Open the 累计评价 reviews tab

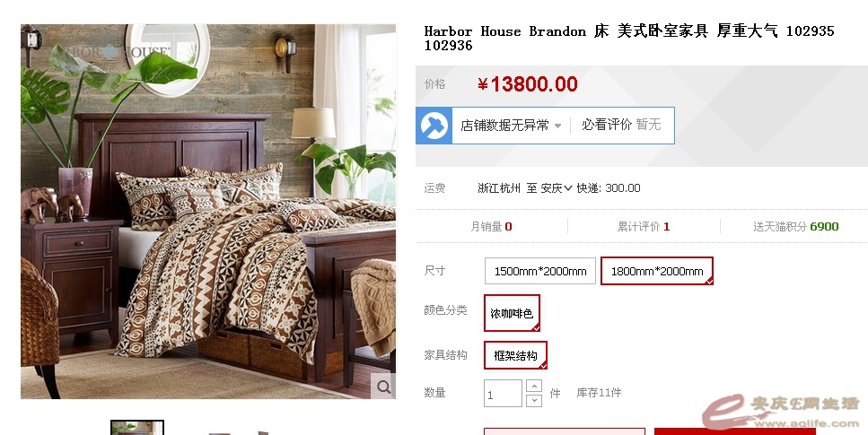[x=644, y=226]
